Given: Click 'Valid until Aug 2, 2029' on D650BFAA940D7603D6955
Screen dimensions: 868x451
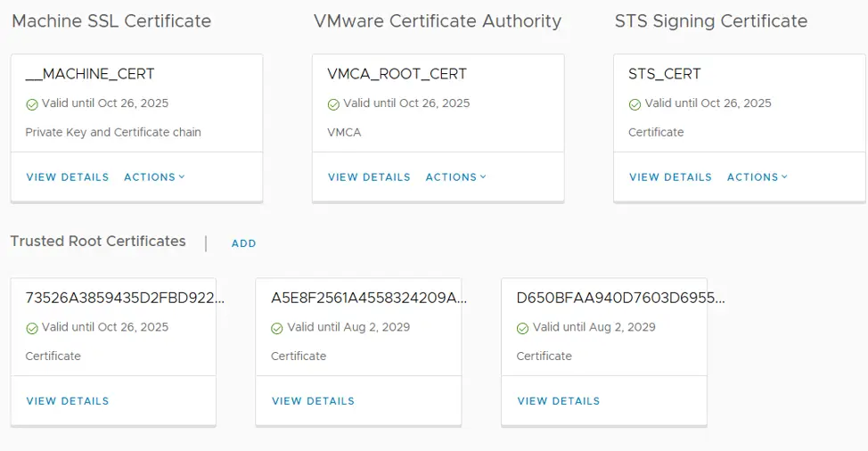Looking at the screenshot, I should click(x=594, y=327).
